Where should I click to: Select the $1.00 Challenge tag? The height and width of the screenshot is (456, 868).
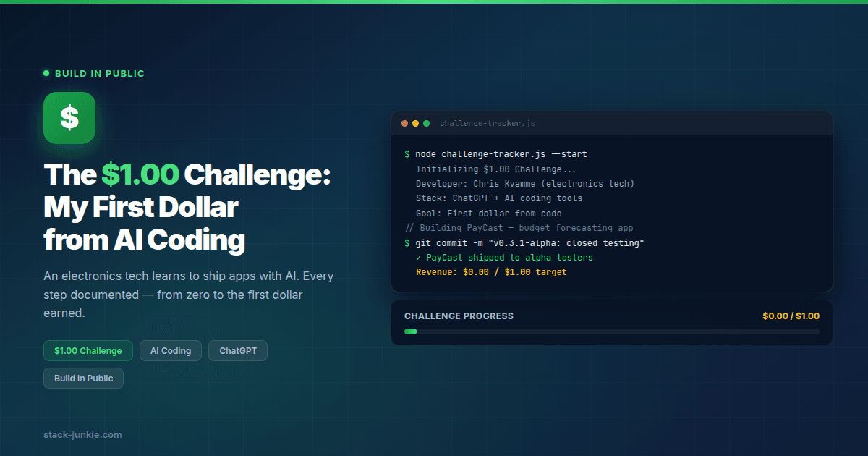click(88, 351)
